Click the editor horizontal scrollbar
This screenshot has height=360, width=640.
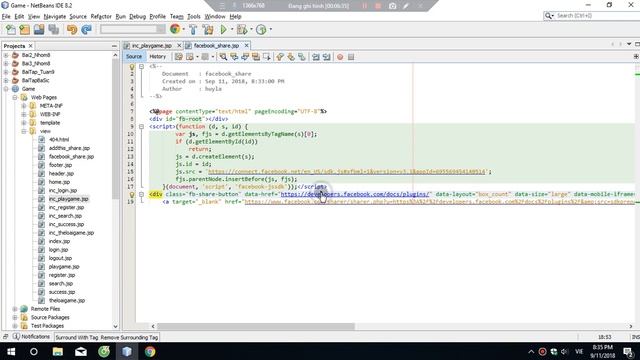tap(256, 326)
